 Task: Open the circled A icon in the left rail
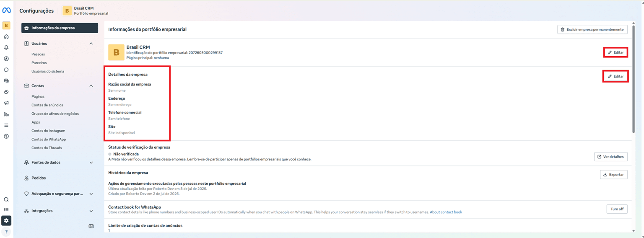(6, 59)
